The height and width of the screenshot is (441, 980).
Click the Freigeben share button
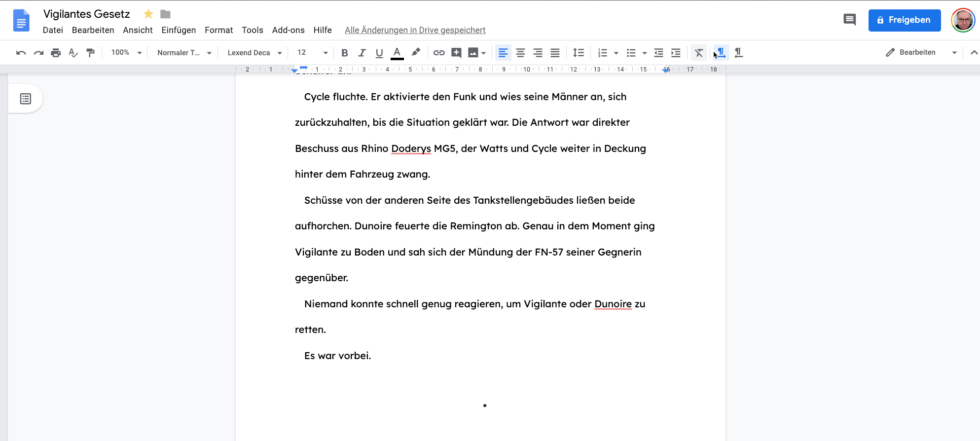904,20
